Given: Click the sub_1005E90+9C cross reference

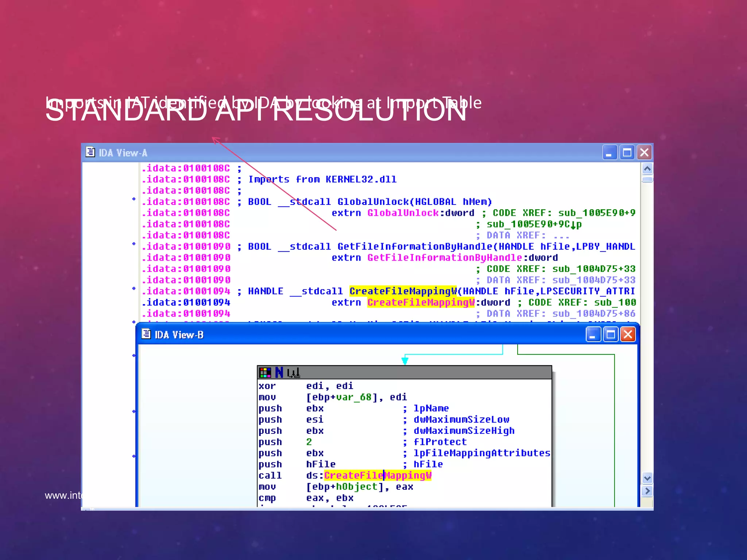Looking at the screenshot, I should tap(534, 224).
